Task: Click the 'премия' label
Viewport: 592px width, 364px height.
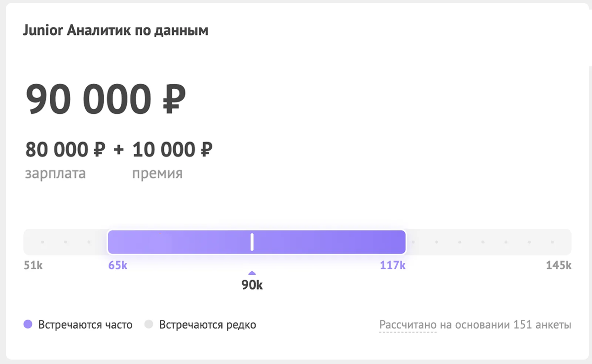Action: click(x=157, y=174)
